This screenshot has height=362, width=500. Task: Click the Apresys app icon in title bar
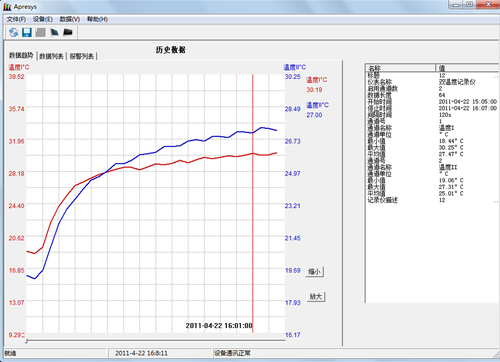pos(7,6)
